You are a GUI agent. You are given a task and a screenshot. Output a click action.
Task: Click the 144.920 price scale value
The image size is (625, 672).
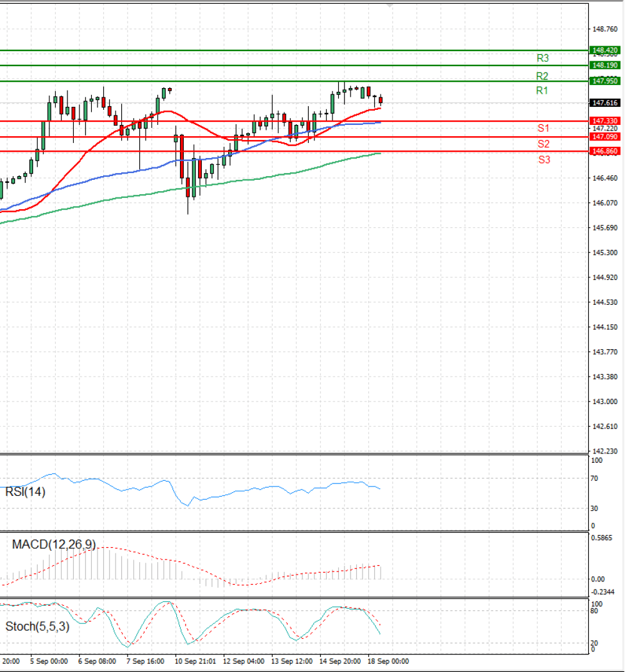pyautogui.click(x=605, y=277)
